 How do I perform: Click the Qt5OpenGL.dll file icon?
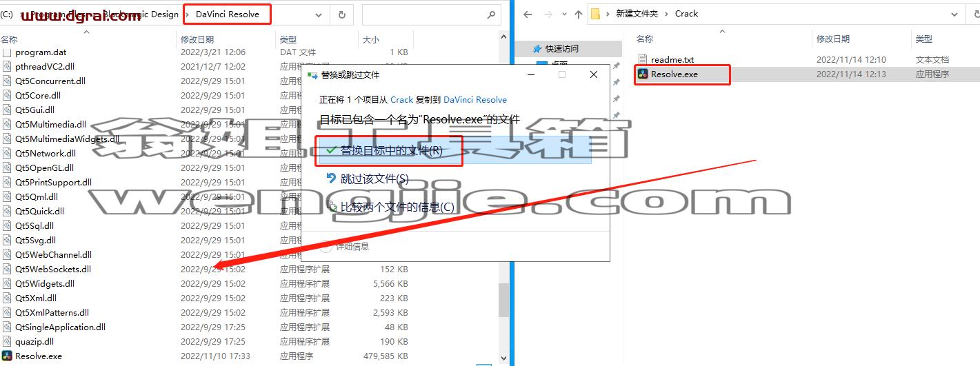(7, 168)
